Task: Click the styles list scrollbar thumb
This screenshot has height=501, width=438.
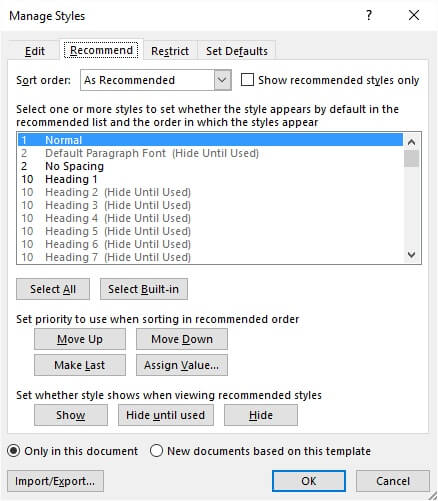Action: pos(412,158)
